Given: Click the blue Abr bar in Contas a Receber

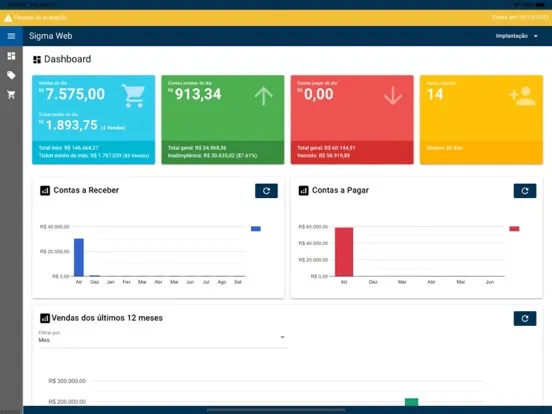Looking at the screenshot, I should pyautogui.click(x=79, y=257).
